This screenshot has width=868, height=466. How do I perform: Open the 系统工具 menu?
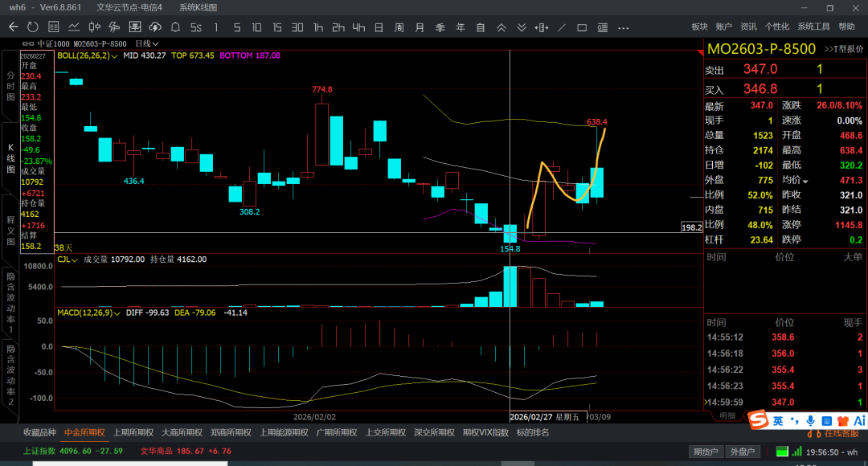pos(813,27)
